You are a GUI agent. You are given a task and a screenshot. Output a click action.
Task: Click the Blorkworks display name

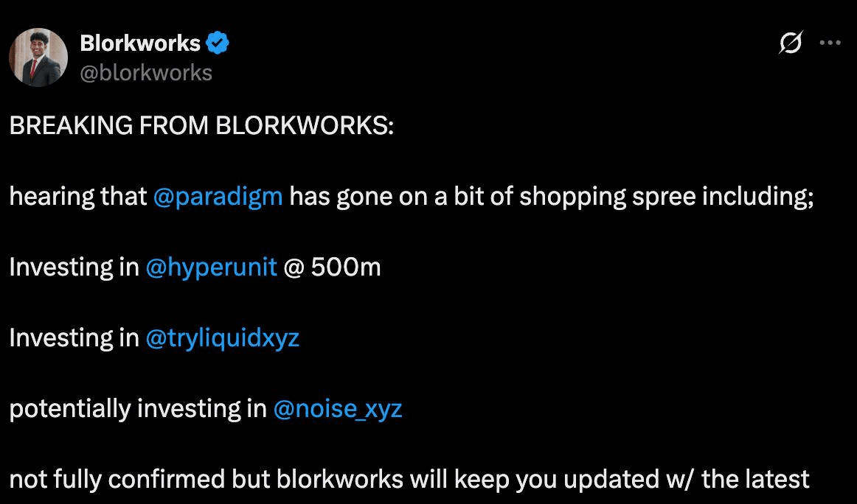pyautogui.click(x=140, y=43)
